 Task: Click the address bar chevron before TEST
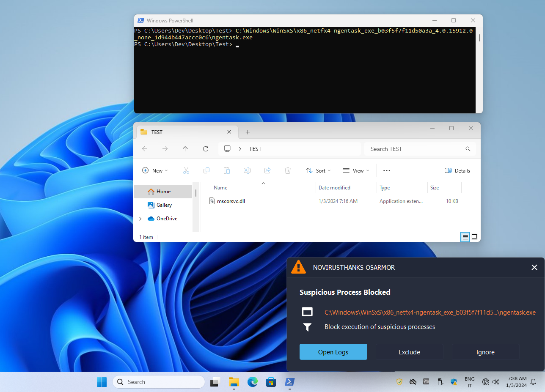[x=240, y=149]
